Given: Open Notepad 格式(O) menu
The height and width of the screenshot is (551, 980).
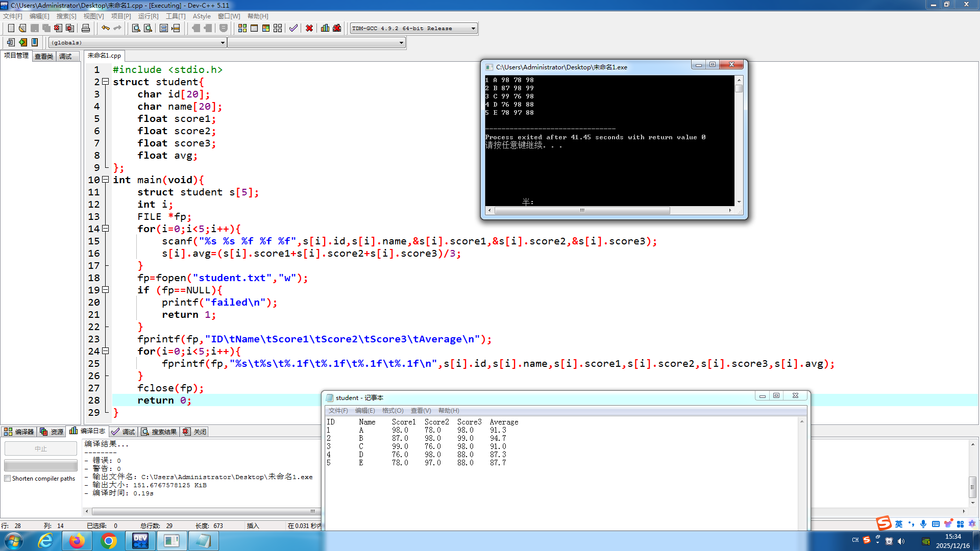Looking at the screenshot, I should point(393,411).
